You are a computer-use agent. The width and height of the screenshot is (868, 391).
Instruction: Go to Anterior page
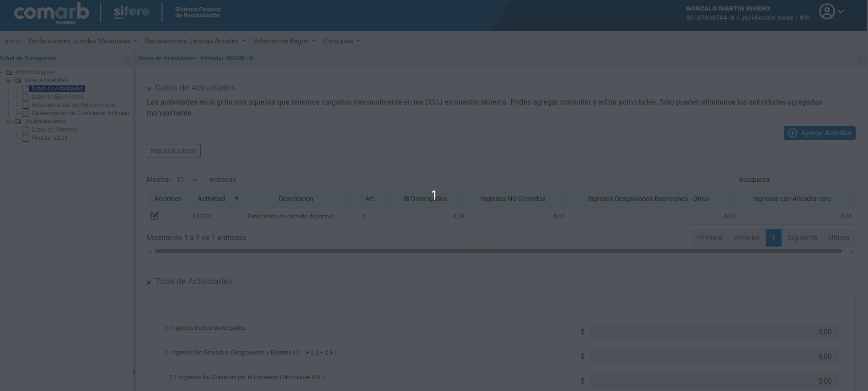point(747,238)
